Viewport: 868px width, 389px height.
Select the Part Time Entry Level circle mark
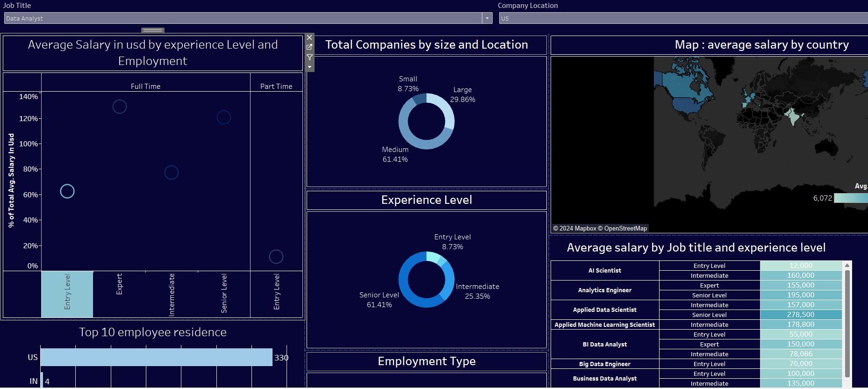pyautogui.click(x=276, y=257)
